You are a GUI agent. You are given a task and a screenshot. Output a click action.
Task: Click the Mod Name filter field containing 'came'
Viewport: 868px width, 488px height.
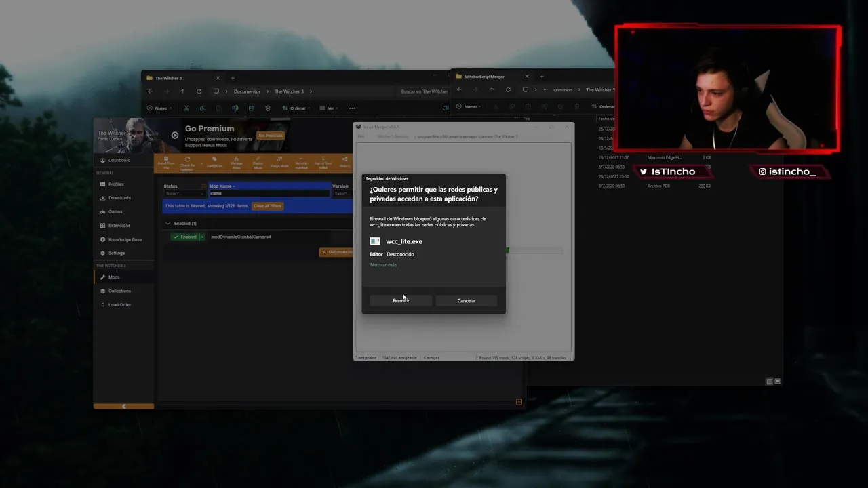(269, 194)
